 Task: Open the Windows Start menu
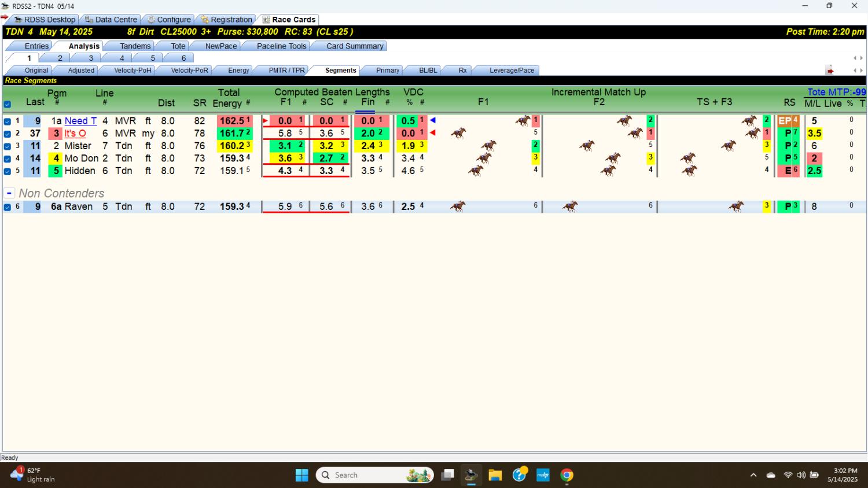click(x=302, y=475)
